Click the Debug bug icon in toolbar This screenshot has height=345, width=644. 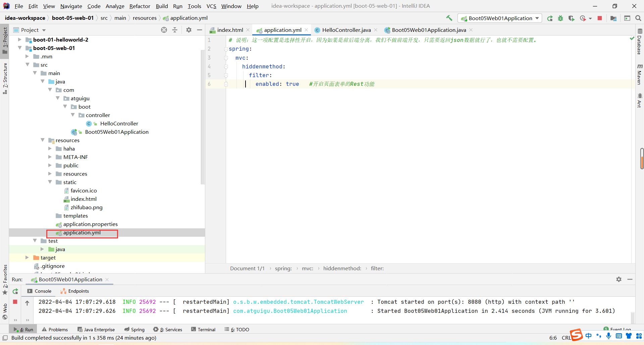coord(560,18)
